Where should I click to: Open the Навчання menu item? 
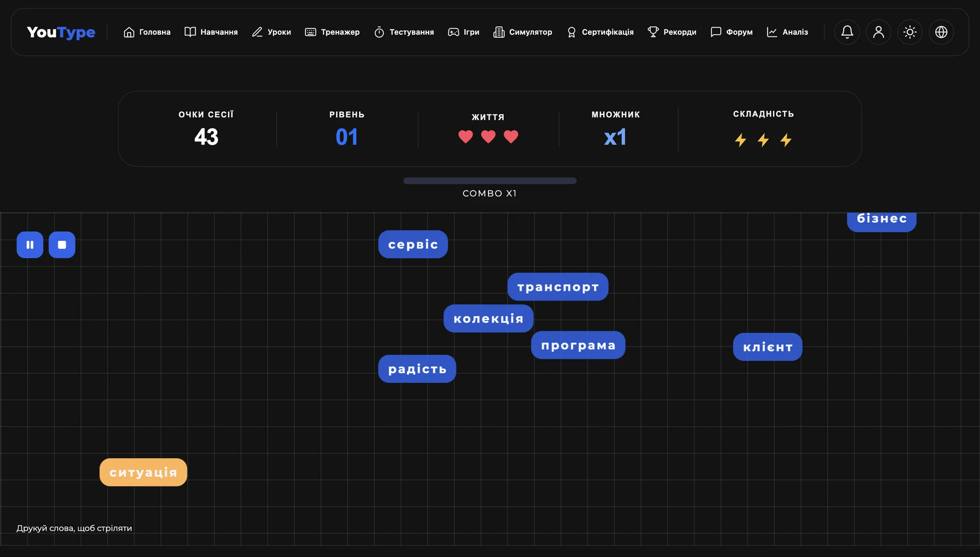(211, 32)
